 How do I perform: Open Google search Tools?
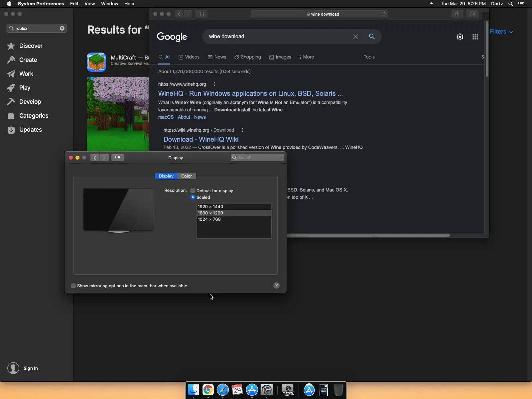tap(369, 57)
